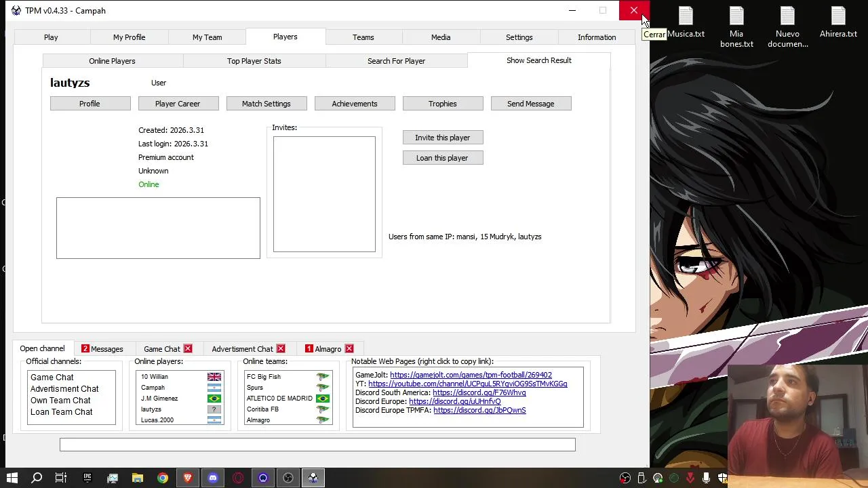This screenshot has height=488, width=868.
Task: View Trophies
Action: [443, 104]
